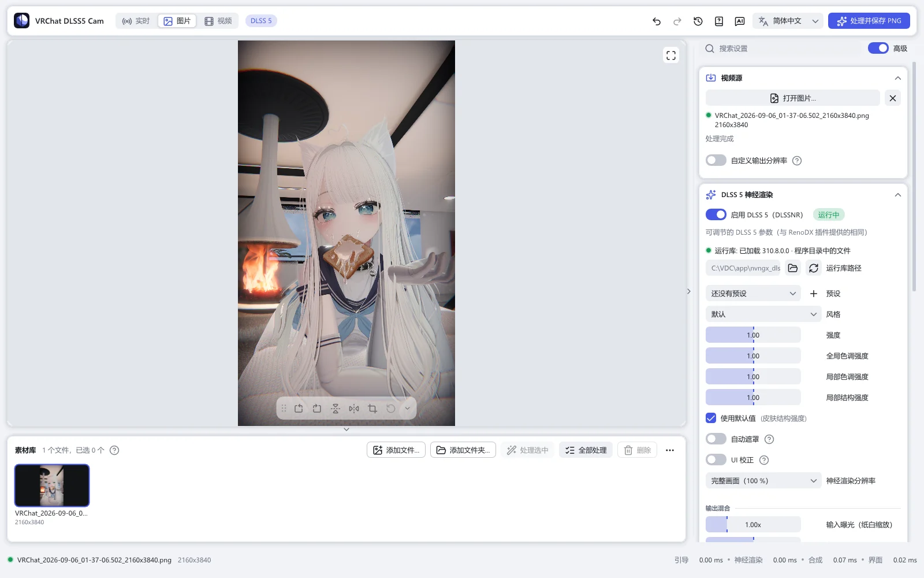Flip image horizontally in preview toolbar
Image resolution: width=924 pixels, height=578 pixels.
(354, 409)
